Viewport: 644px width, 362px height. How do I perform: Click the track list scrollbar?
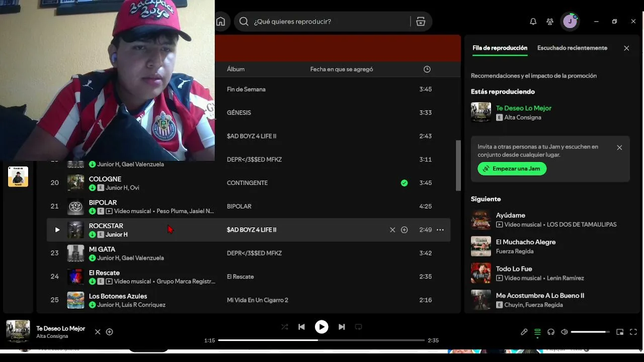tap(458, 166)
